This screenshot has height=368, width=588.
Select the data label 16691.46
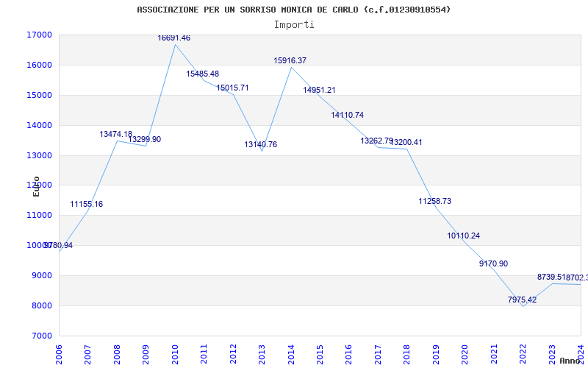pos(173,38)
